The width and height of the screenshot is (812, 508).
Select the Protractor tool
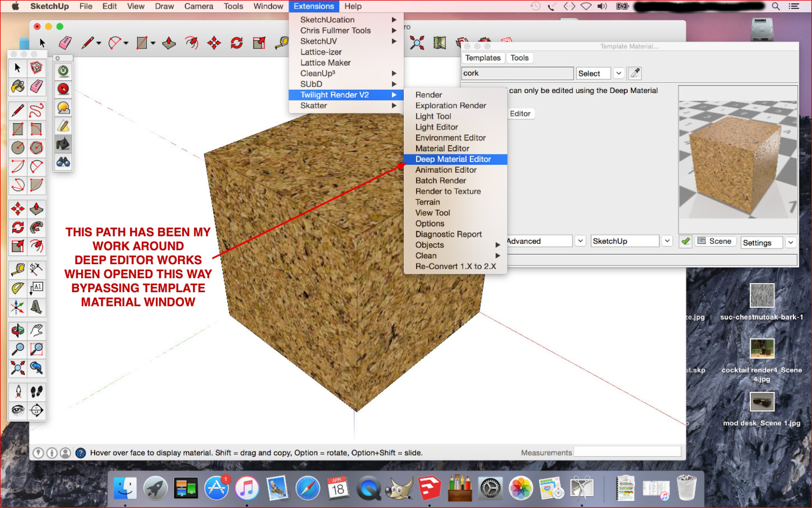pos(18,288)
